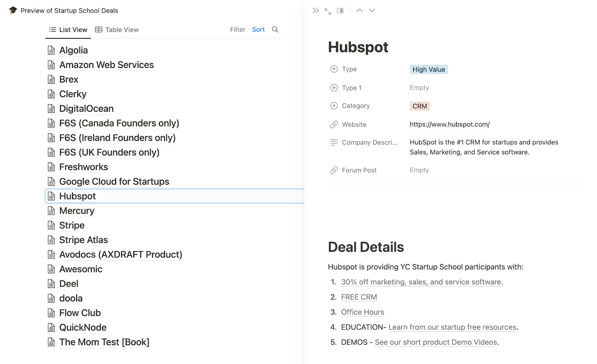This screenshot has width=597, height=364.
Task: Open the Algolia deal entry
Action: point(74,50)
